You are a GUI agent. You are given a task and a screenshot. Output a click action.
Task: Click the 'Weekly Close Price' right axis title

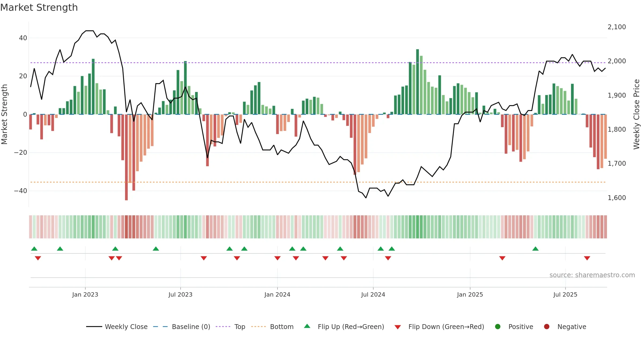(x=637, y=114)
